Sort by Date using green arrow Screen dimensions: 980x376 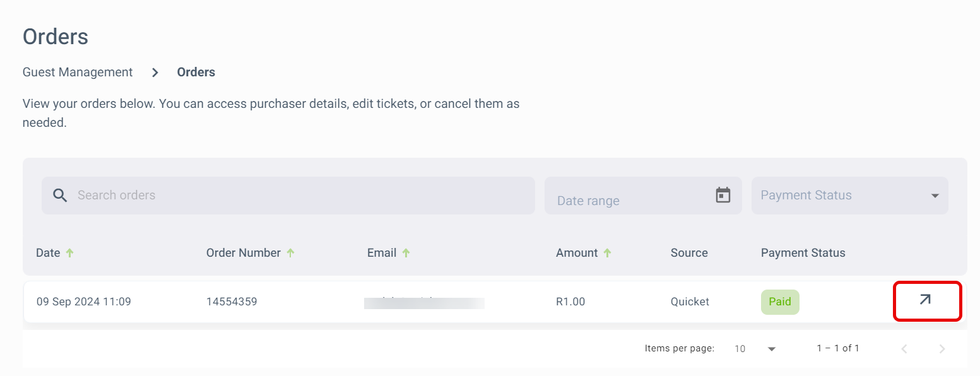69,252
